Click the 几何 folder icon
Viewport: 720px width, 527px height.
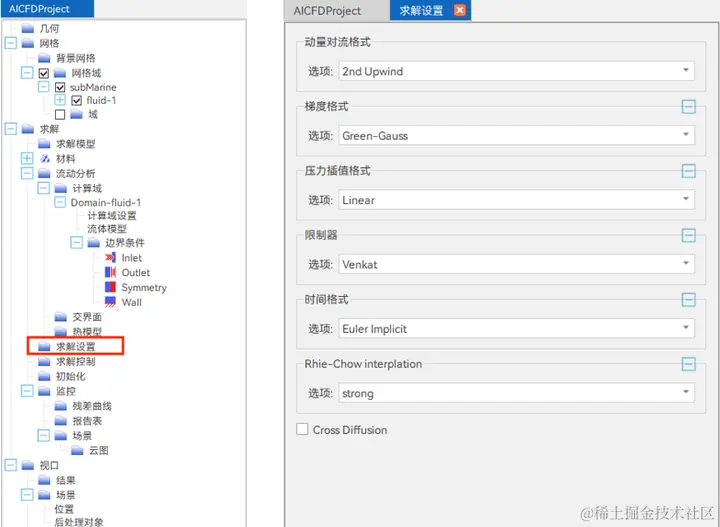point(28,28)
